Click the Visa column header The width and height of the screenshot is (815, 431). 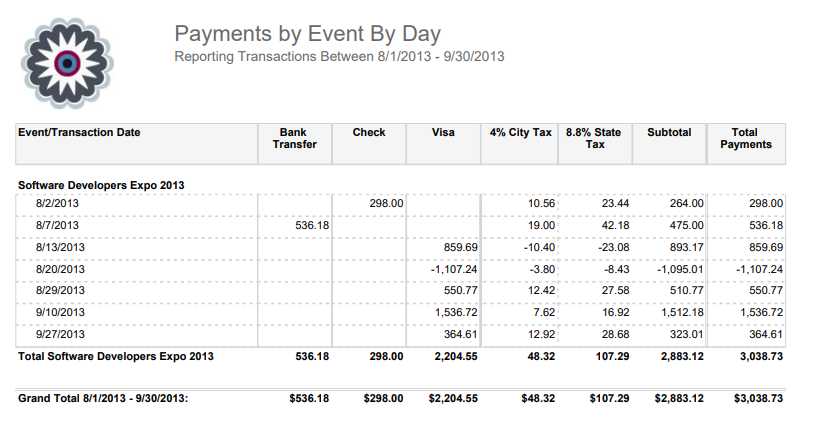[443, 132]
